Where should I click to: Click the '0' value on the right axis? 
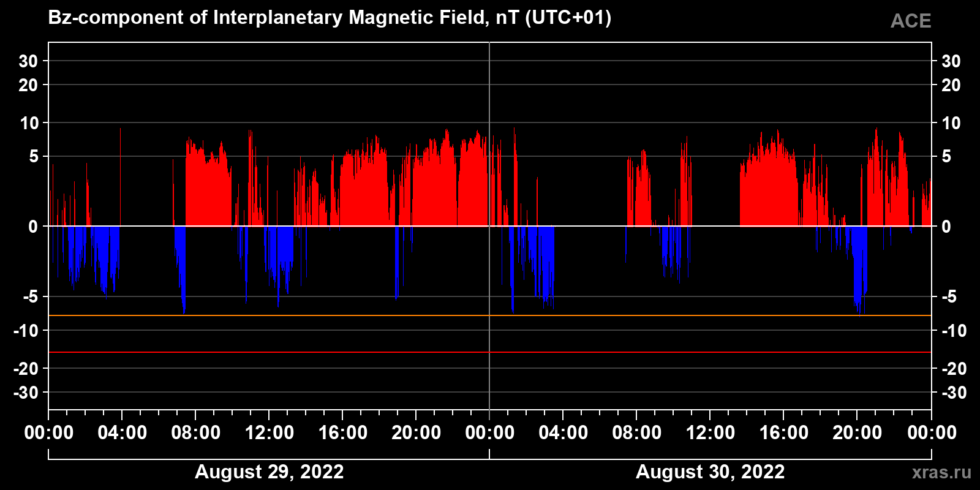[x=946, y=227]
